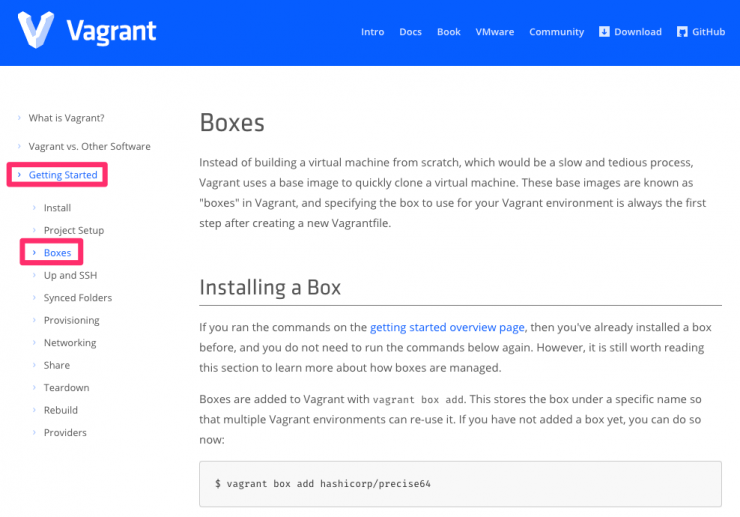Open the Provisioning sidebar page

(71, 320)
